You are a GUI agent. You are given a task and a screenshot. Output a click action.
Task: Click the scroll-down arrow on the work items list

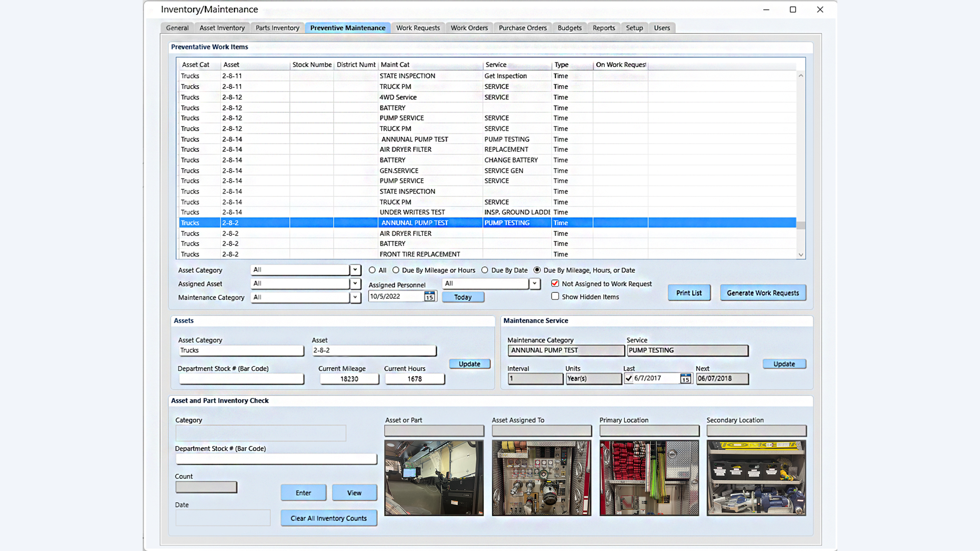coord(801,255)
